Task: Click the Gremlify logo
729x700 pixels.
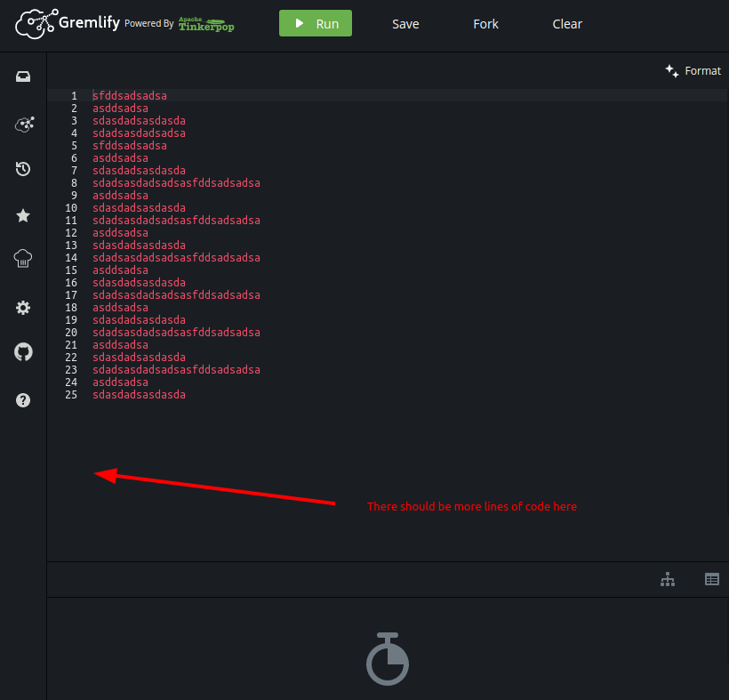Action: (x=68, y=24)
